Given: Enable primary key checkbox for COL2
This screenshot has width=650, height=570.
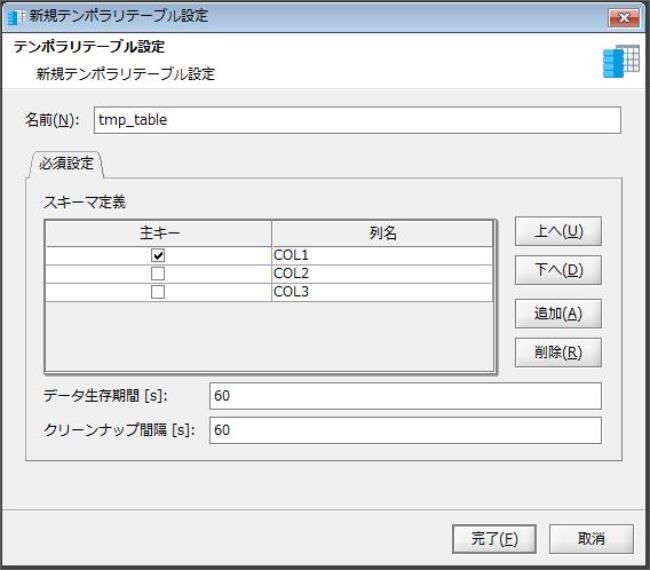Looking at the screenshot, I should coord(158,273).
